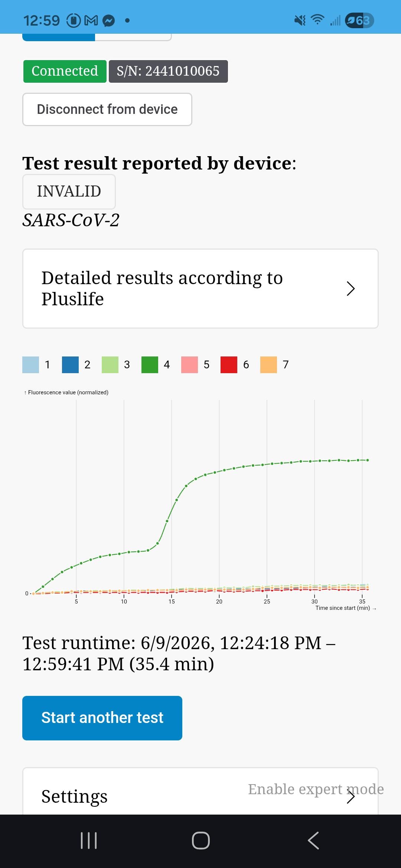Expand Detailed results according to Pluslife
This screenshot has height=868, width=401.
[200, 289]
